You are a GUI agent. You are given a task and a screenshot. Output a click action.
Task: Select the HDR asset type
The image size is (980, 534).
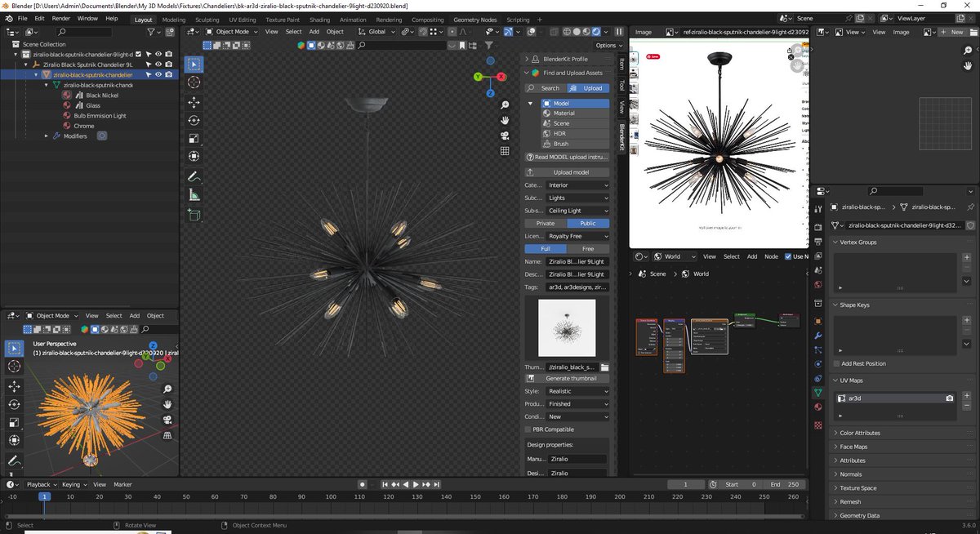coord(574,134)
